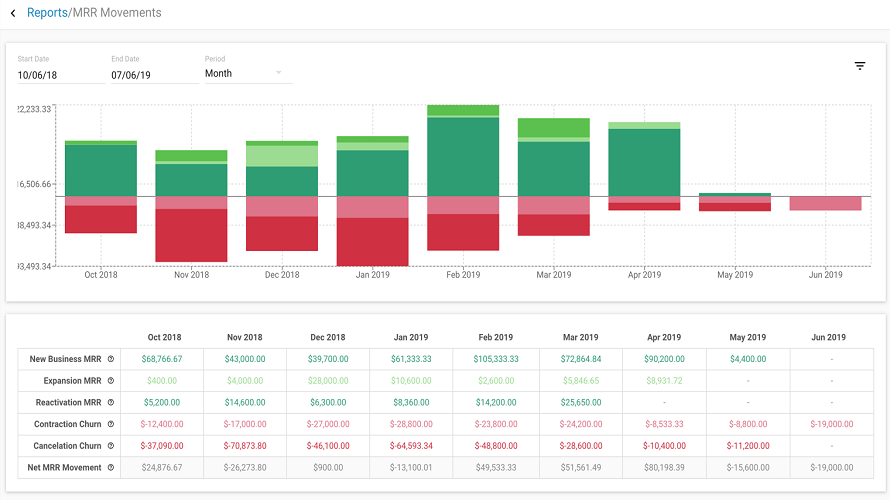The image size is (890, 500).
Task: Select the Feb 2019 new business bar segment
Action: (463, 157)
